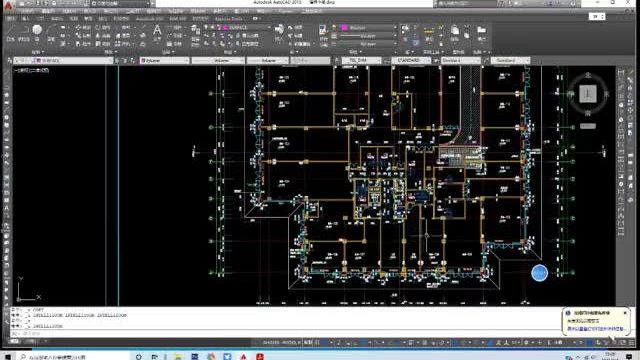640x360 pixels.
Task: Select the Circle drawing tool
Action: (x=37, y=29)
